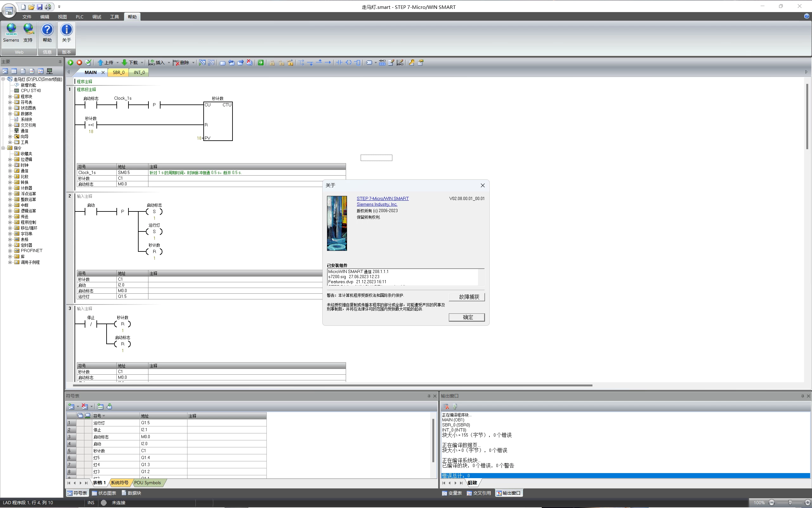Click the insert coil icon

(349, 63)
